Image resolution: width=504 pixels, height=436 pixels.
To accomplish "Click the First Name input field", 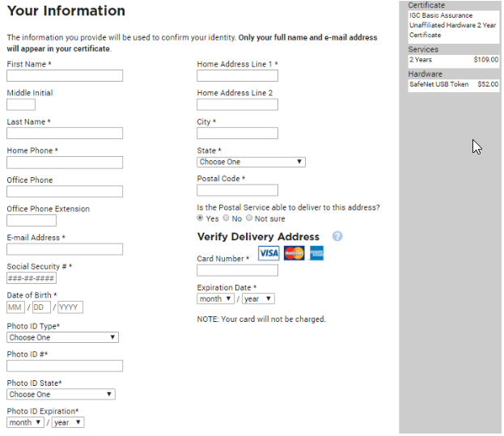I will (65, 75).
